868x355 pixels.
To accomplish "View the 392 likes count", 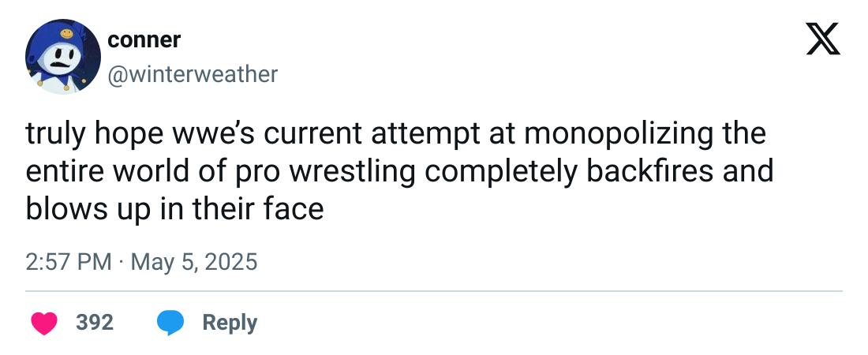I will pos(95,323).
